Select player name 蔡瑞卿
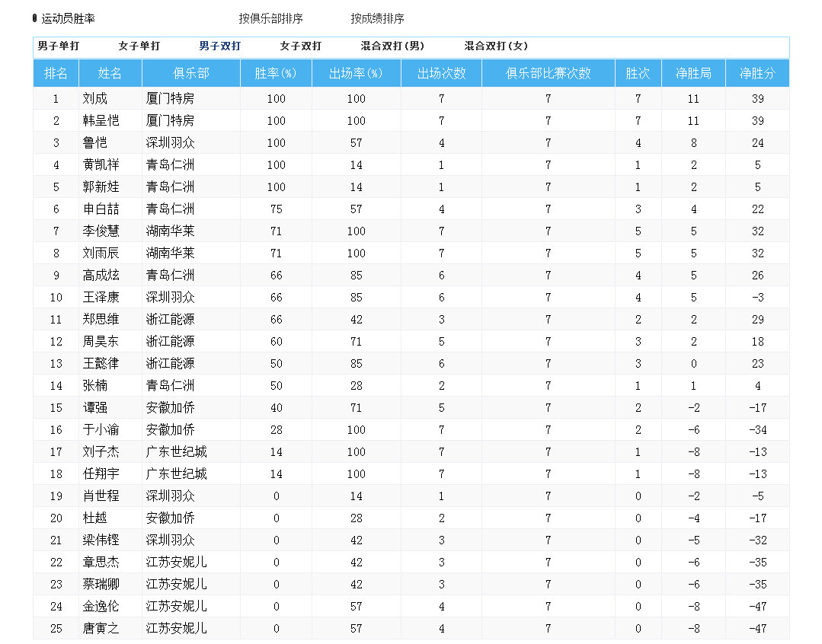 pos(101,585)
